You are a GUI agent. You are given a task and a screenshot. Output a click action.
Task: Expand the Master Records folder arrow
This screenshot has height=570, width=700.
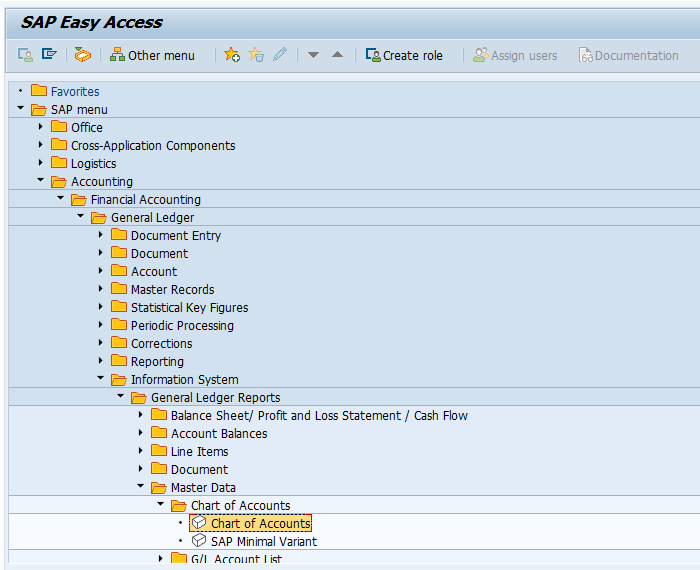100,288
